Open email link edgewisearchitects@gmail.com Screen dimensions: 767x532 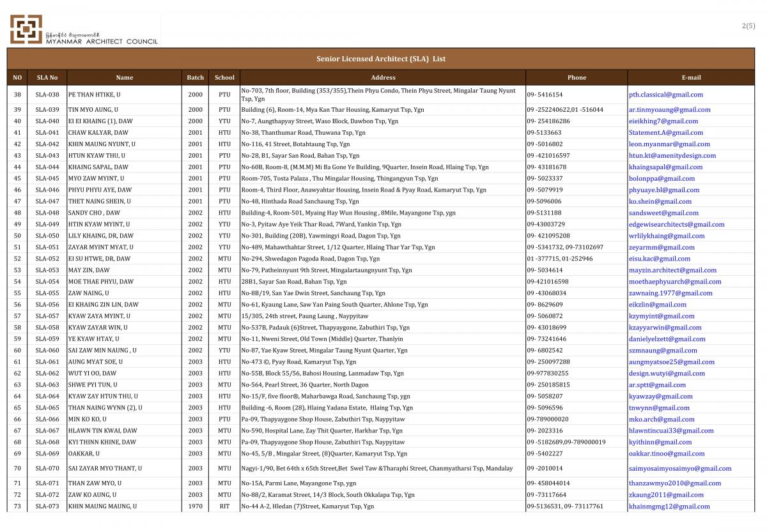[x=676, y=225]
